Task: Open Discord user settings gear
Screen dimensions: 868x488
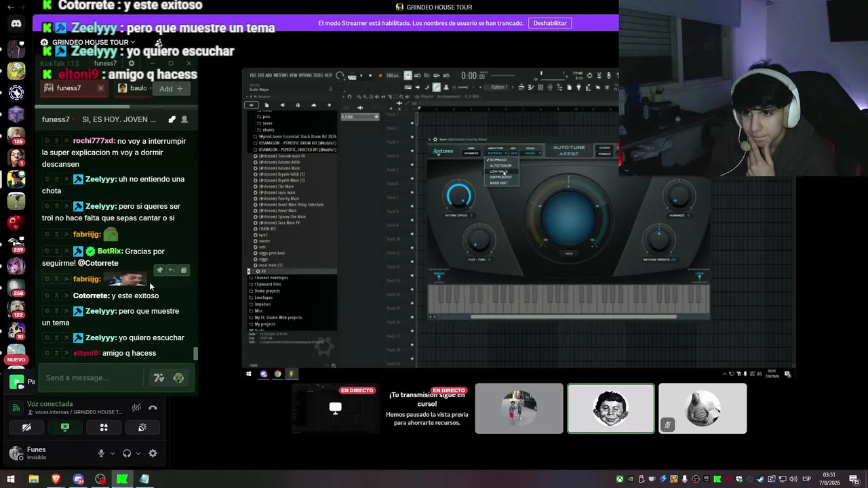Action: (x=153, y=453)
